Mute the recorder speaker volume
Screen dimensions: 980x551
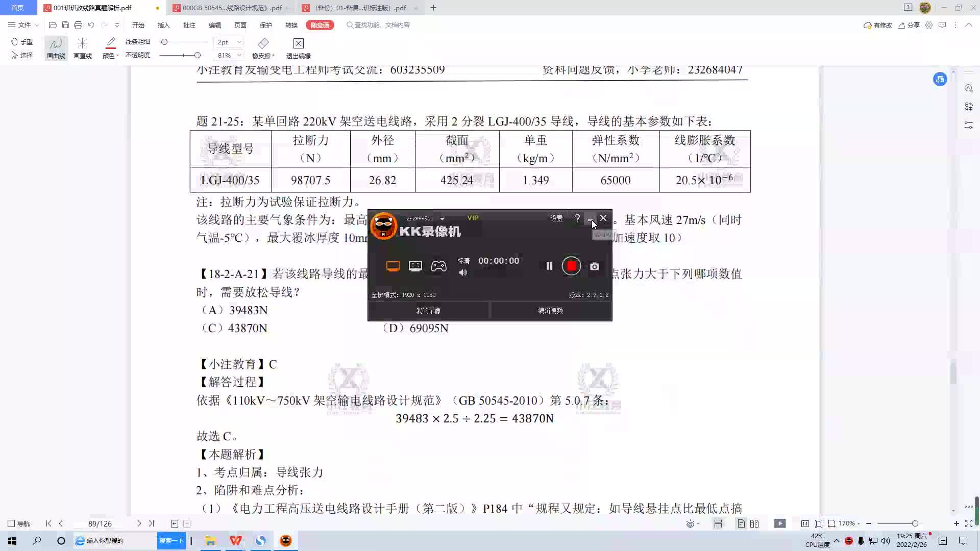(x=463, y=273)
